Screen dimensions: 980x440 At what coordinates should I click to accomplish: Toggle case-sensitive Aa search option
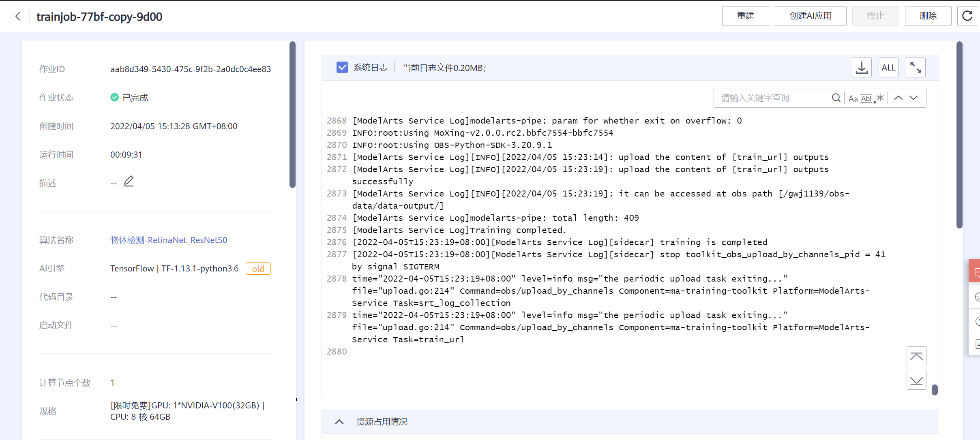pos(853,98)
